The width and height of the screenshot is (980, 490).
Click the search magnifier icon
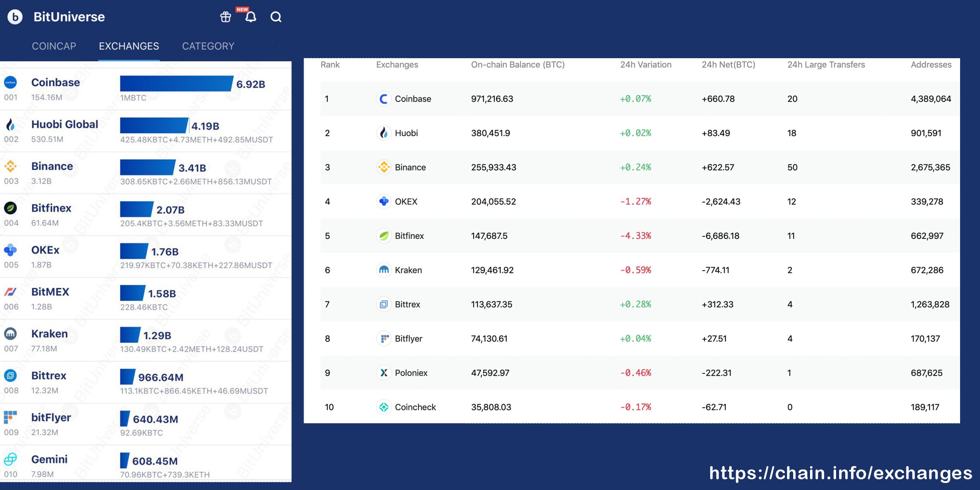[x=276, y=17]
